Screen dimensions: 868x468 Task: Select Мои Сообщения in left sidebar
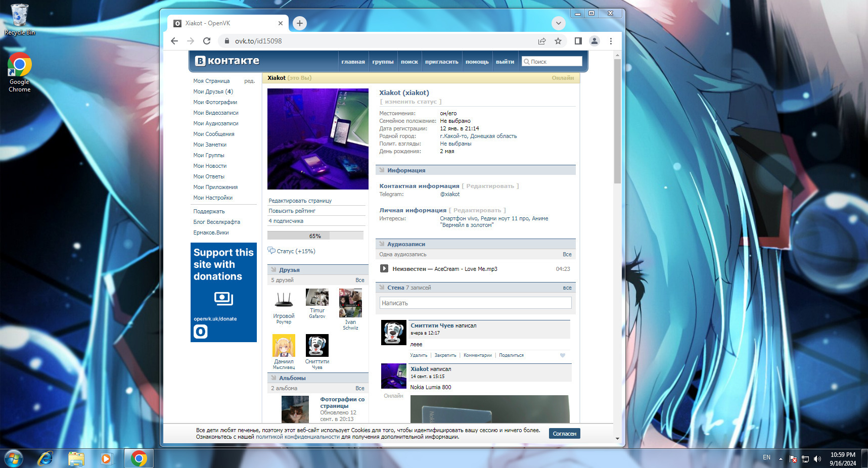pos(214,134)
